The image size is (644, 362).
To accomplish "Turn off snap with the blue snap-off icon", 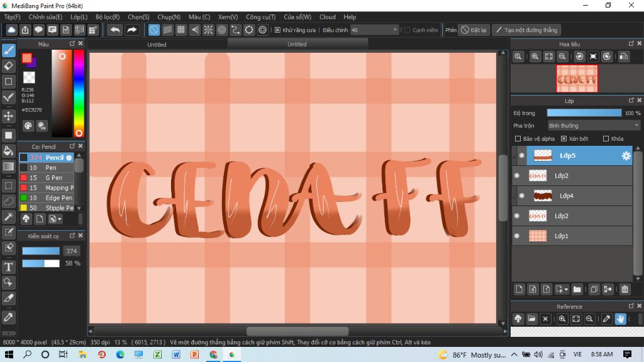I will point(153,30).
